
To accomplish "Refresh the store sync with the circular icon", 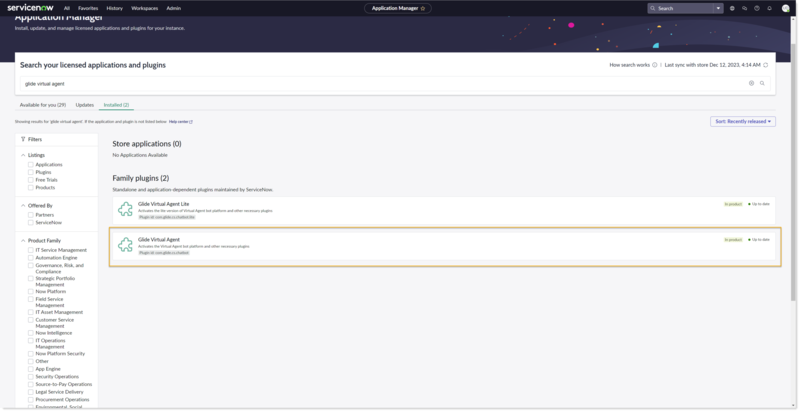I will tap(765, 65).
